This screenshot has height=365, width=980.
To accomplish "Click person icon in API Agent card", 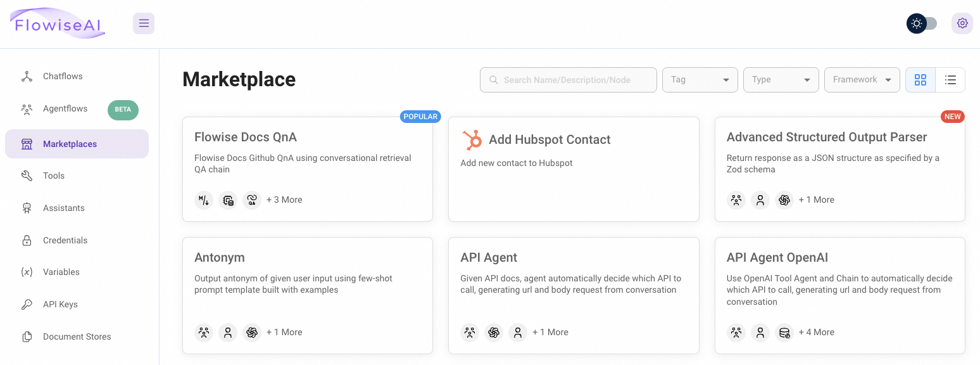I will (518, 333).
